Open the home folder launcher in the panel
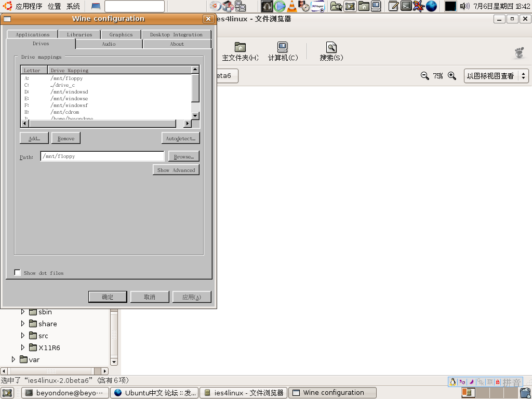The height and width of the screenshot is (399, 532). [x=364, y=6]
